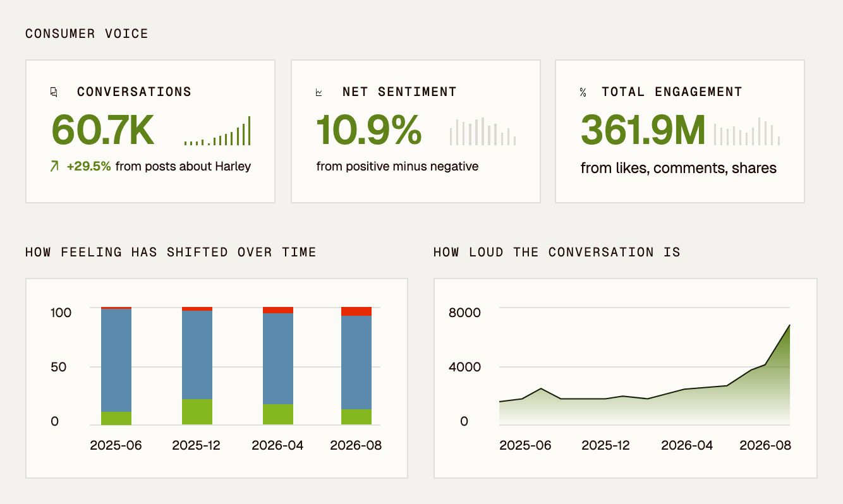Click the NET SENTIMENT card title
Screen dimensions: 843x504
[x=399, y=92]
